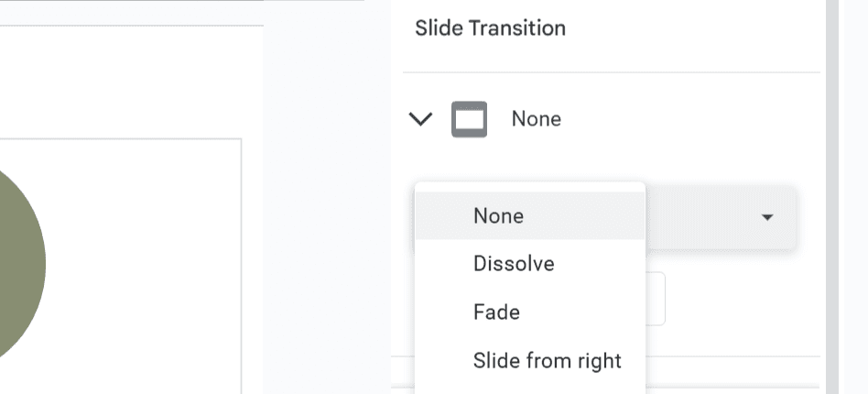Click the horizontal ruler above the slide
The height and width of the screenshot is (394, 868).
131,13
